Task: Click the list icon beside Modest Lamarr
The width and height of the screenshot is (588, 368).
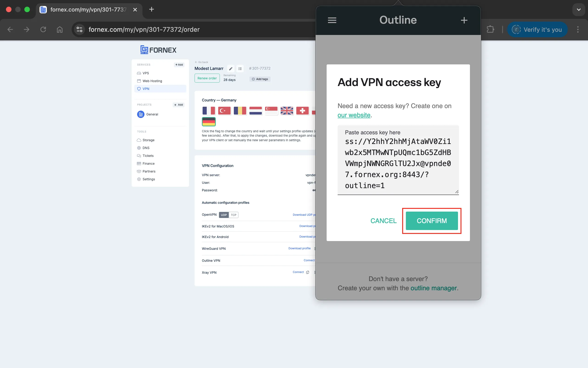Action: pyautogui.click(x=240, y=69)
